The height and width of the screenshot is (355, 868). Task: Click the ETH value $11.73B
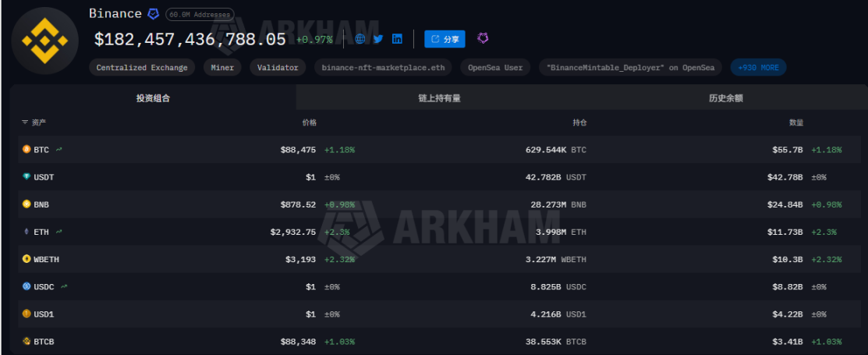[785, 232]
